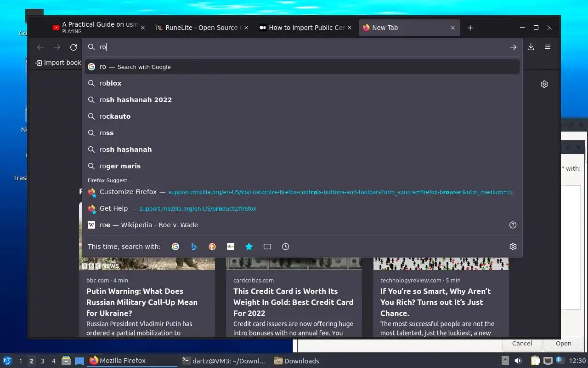Pick the 'rockauto' suggestion

pyautogui.click(x=302, y=116)
